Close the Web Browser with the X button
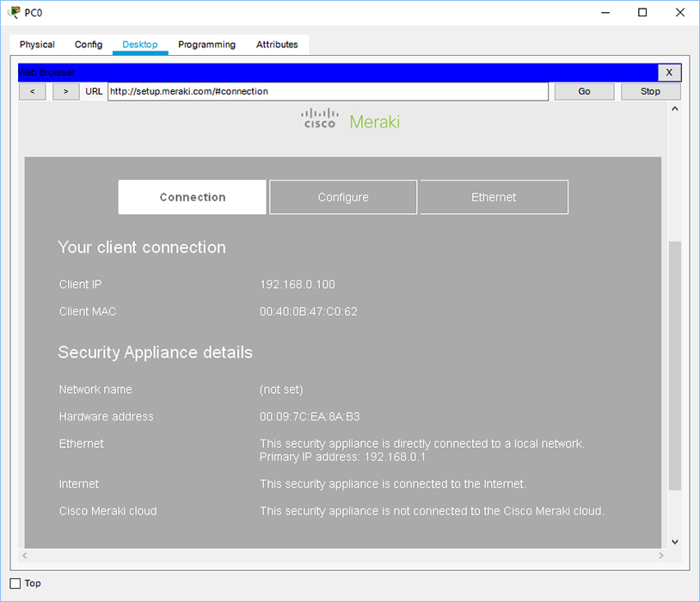The height and width of the screenshot is (602, 700). 669,72
